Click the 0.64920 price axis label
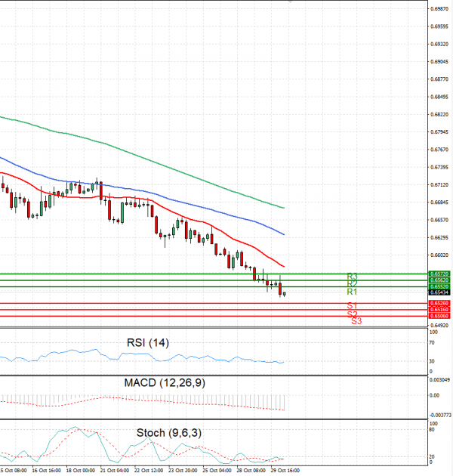 439,325
